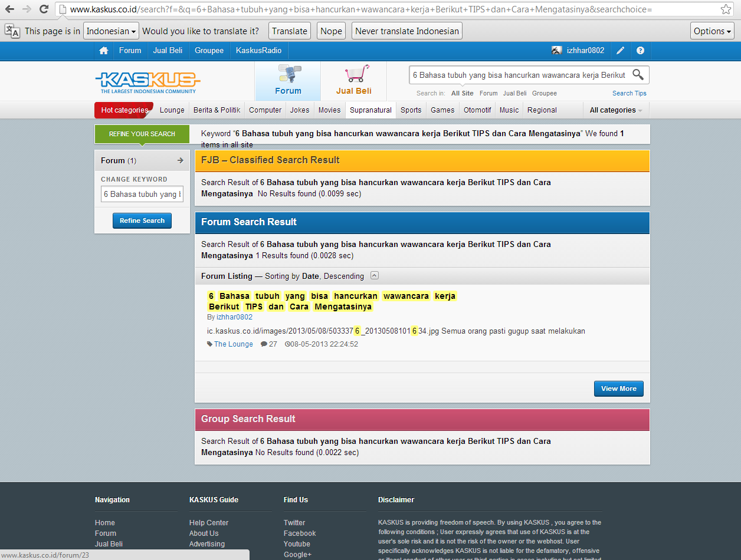Open KaskusRadio in top bar
The height and width of the screenshot is (560, 741).
pos(258,51)
